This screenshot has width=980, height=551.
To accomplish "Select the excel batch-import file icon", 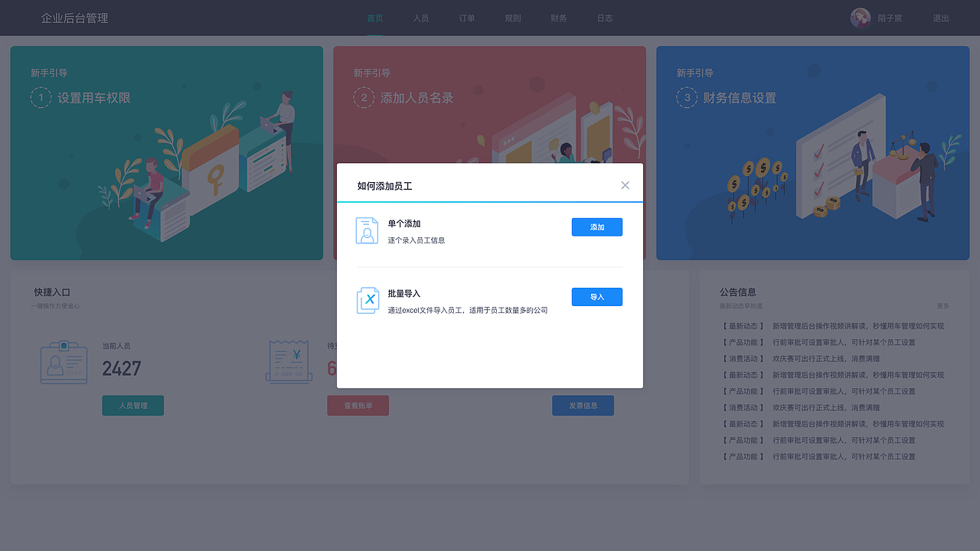I will coord(367,300).
